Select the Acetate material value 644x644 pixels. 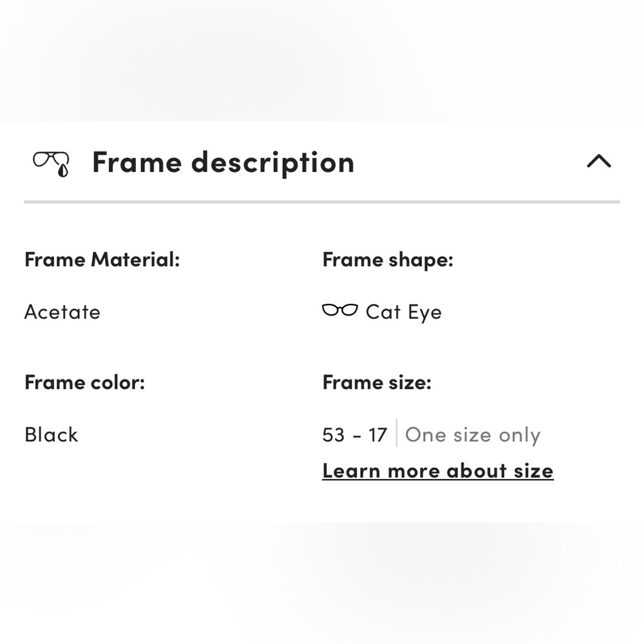pyautogui.click(x=62, y=312)
